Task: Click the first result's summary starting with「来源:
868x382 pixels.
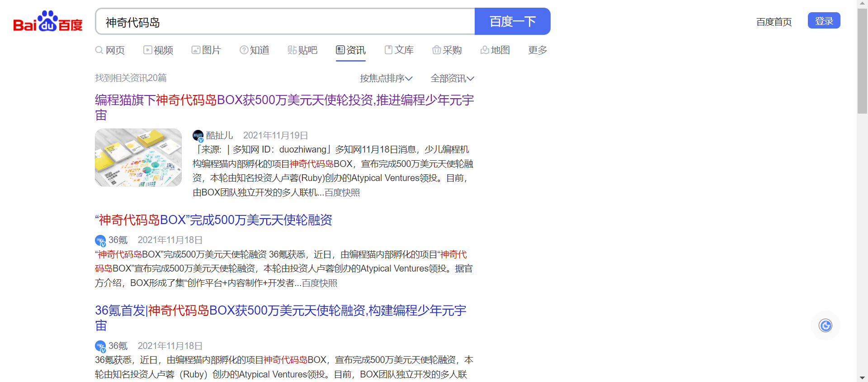Action: (x=333, y=171)
